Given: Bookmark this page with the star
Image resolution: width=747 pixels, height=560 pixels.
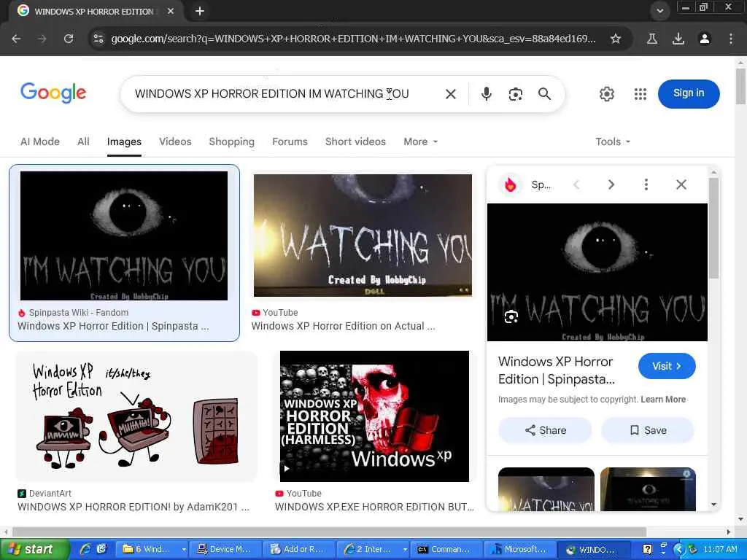Looking at the screenshot, I should click(616, 39).
